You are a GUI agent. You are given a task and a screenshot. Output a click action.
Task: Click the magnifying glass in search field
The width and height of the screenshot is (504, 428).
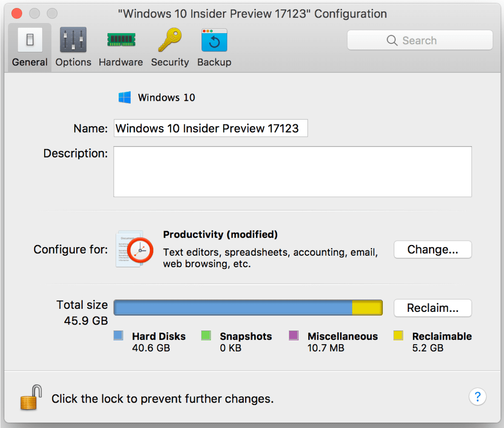click(392, 40)
